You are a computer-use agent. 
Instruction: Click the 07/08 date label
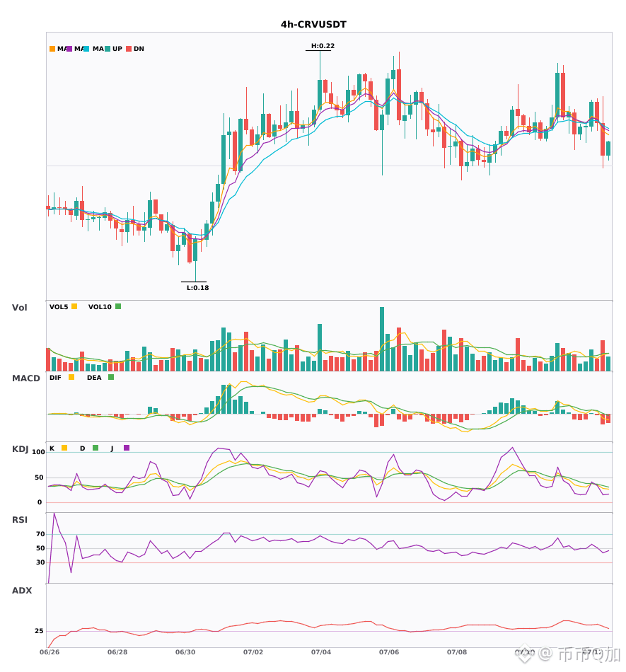457,652
